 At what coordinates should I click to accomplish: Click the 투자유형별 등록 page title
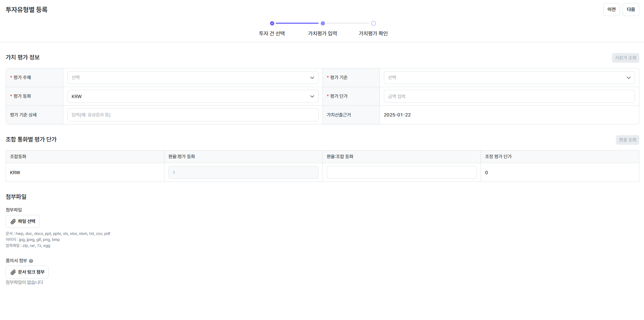pyautogui.click(x=27, y=10)
